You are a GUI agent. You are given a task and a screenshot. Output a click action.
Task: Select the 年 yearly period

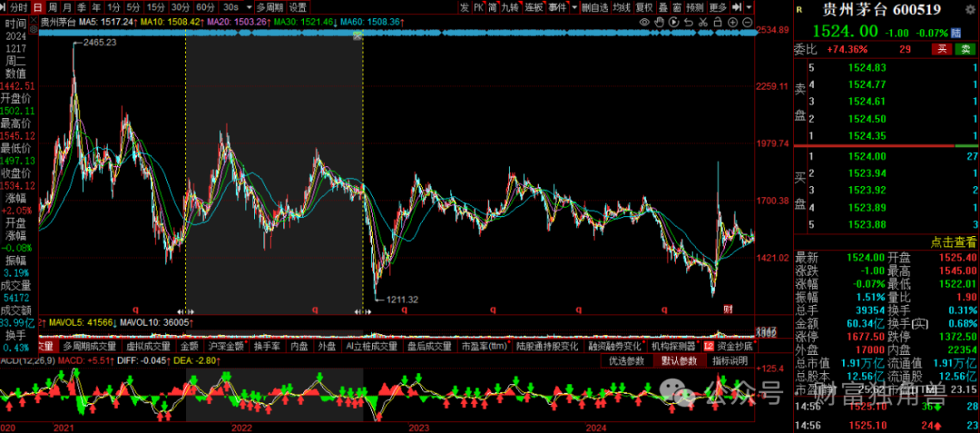[x=96, y=7]
